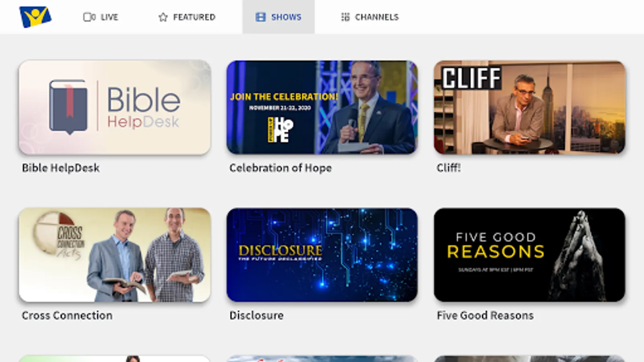Select the Cliff show thumbnail
The height and width of the screenshot is (362, 644).
click(x=530, y=107)
